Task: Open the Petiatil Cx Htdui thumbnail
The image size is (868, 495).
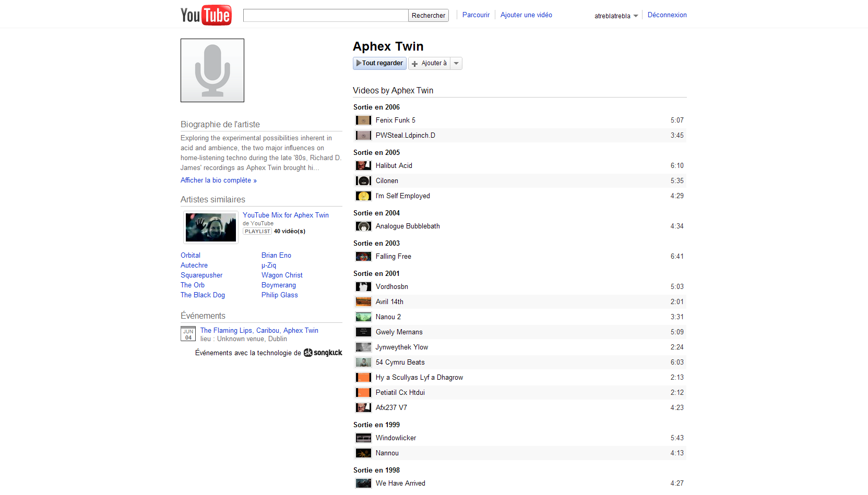Action: [363, 393]
